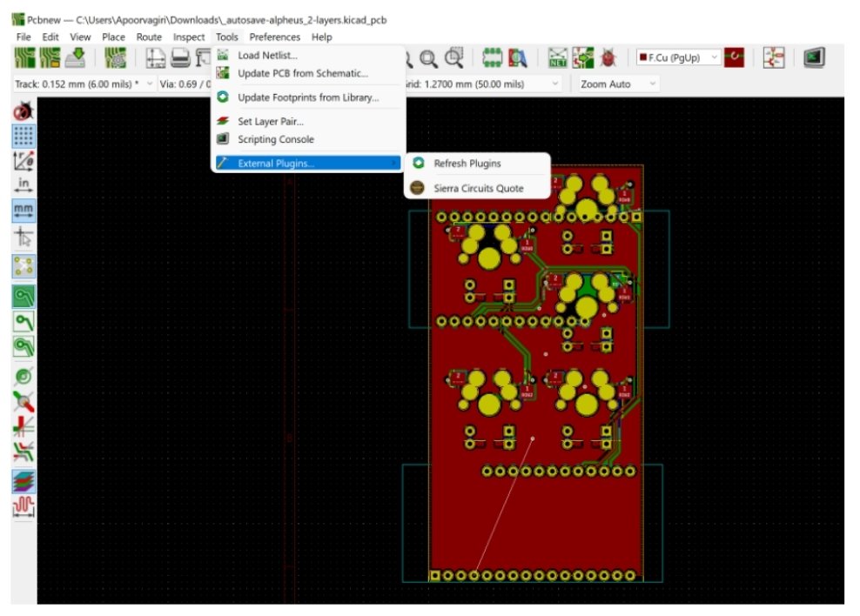Open the Zoom Auto dropdown

point(651,84)
